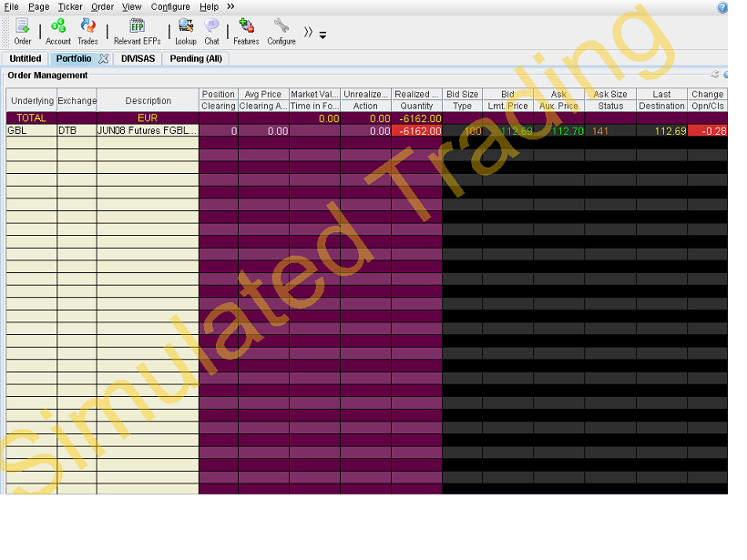
Task: Click the red -0.28 change cell
Action: (x=708, y=131)
